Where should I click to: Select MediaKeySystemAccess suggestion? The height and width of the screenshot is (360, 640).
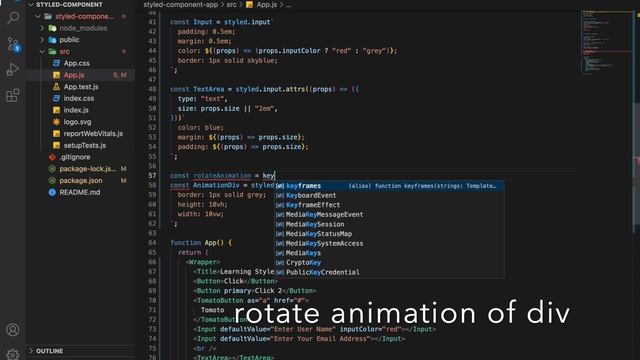389,243
